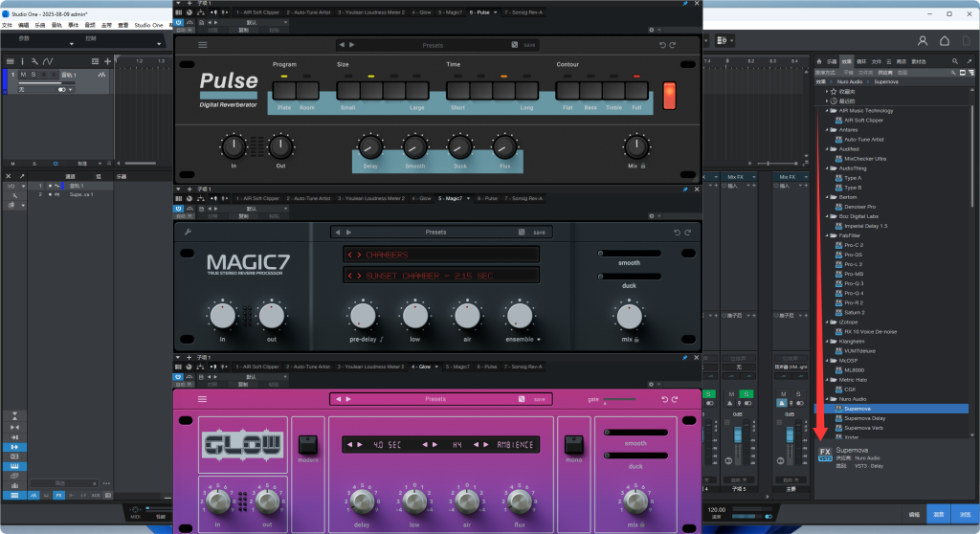Collapse the iZotope folder in browser

coord(827,322)
